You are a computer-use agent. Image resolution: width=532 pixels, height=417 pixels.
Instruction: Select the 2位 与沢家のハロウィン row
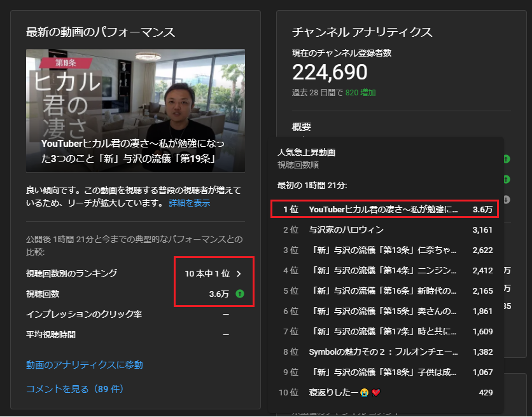click(384, 230)
